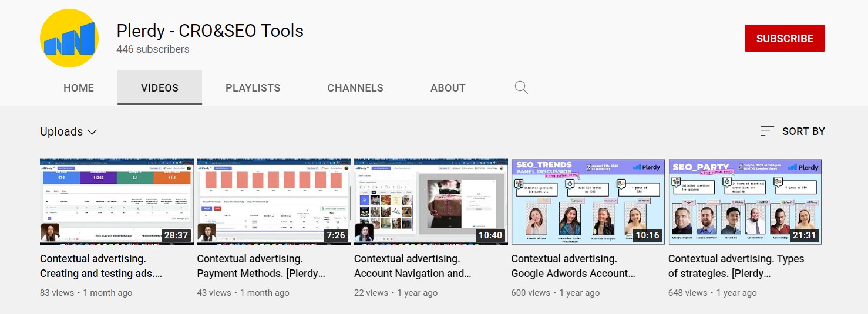Open 'Payment Methods' video title

(261, 266)
